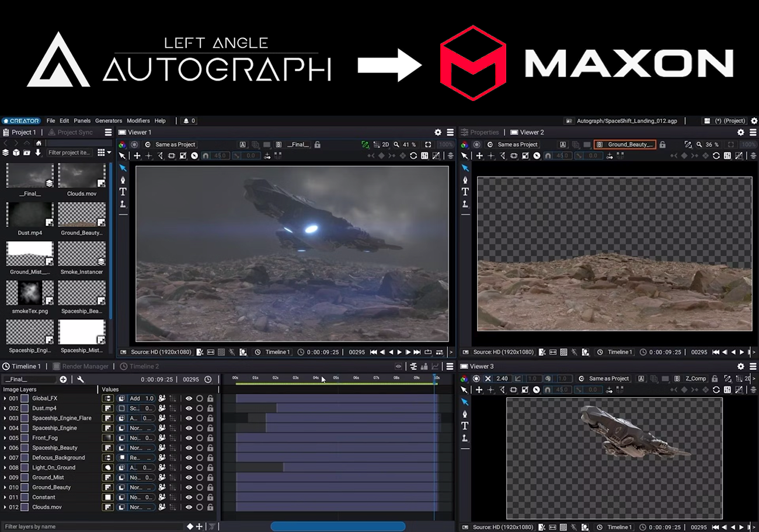
Task: Hide the Dust.mp4 layer
Action: pos(189,409)
